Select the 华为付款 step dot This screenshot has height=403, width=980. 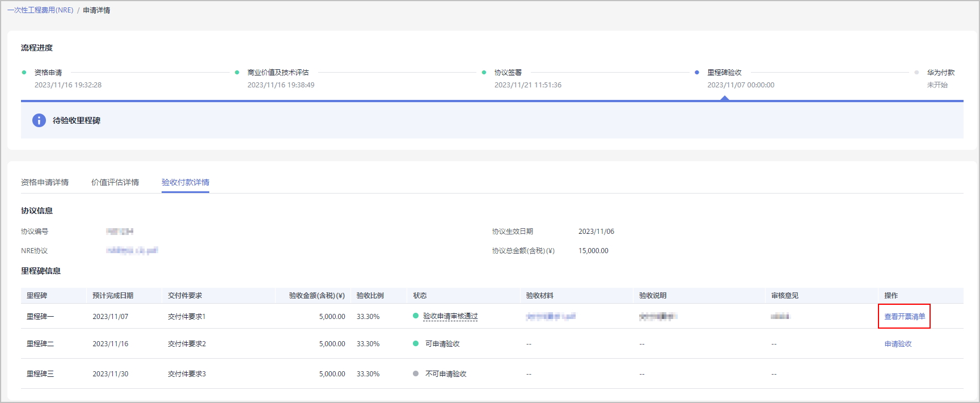tap(916, 72)
